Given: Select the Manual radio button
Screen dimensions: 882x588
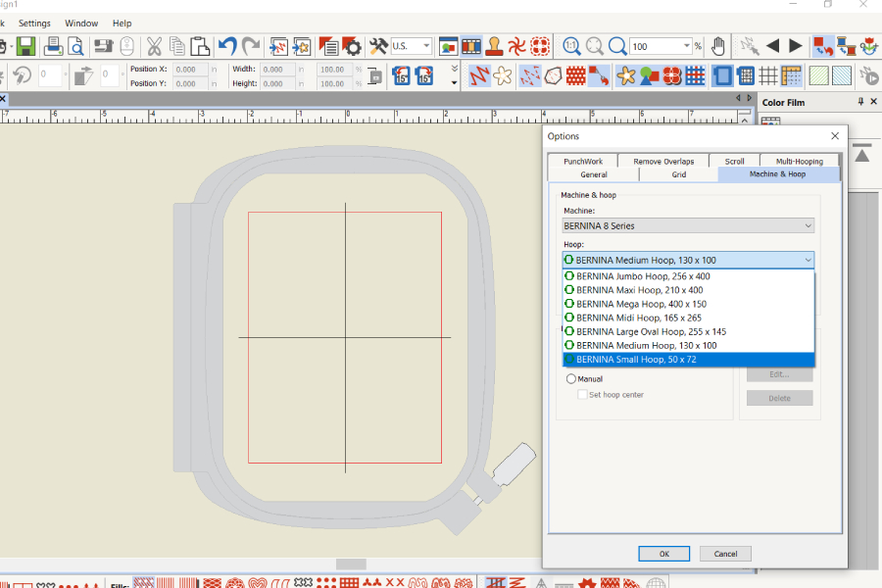Looking at the screenshot, I should pyautogui.click(x=571, y=379).
